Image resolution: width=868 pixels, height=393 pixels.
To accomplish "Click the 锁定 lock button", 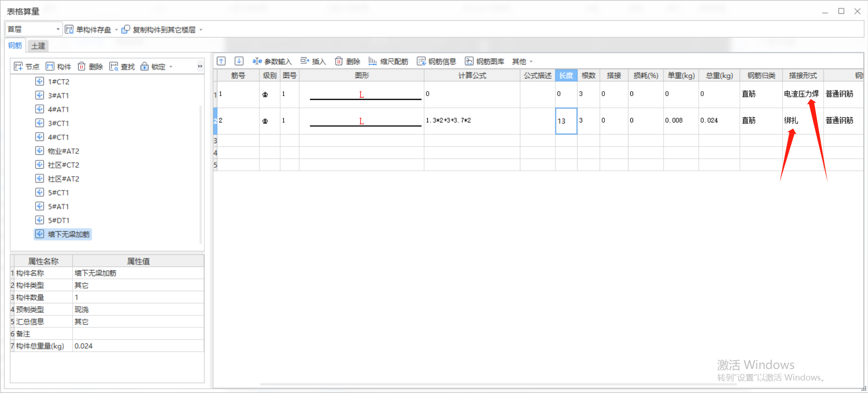I will pos(157,67).
